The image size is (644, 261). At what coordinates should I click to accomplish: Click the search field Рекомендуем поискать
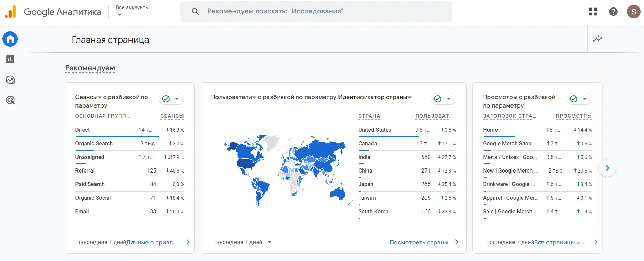point(316,11)
